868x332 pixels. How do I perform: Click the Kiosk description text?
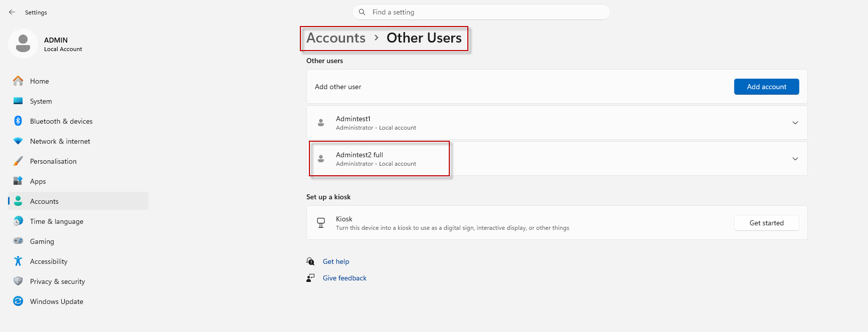452,228
